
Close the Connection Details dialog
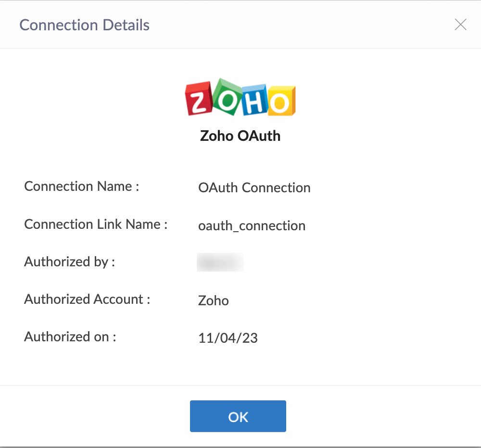coord(460,25)
